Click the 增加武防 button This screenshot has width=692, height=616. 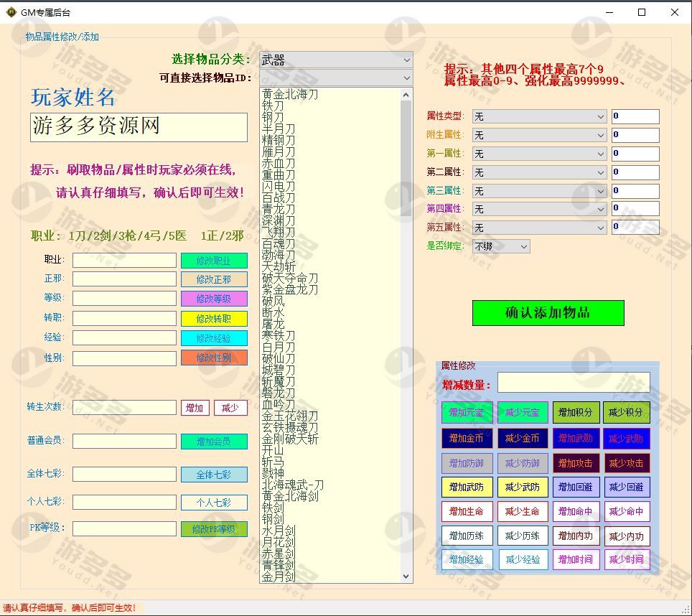(467, 487)
